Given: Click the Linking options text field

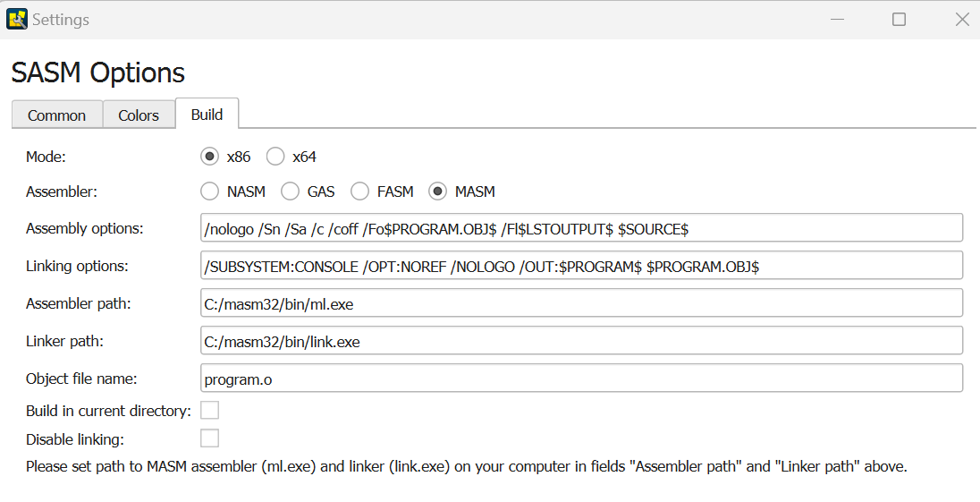Looking at the screenshot, I should [x=581, y=266].
